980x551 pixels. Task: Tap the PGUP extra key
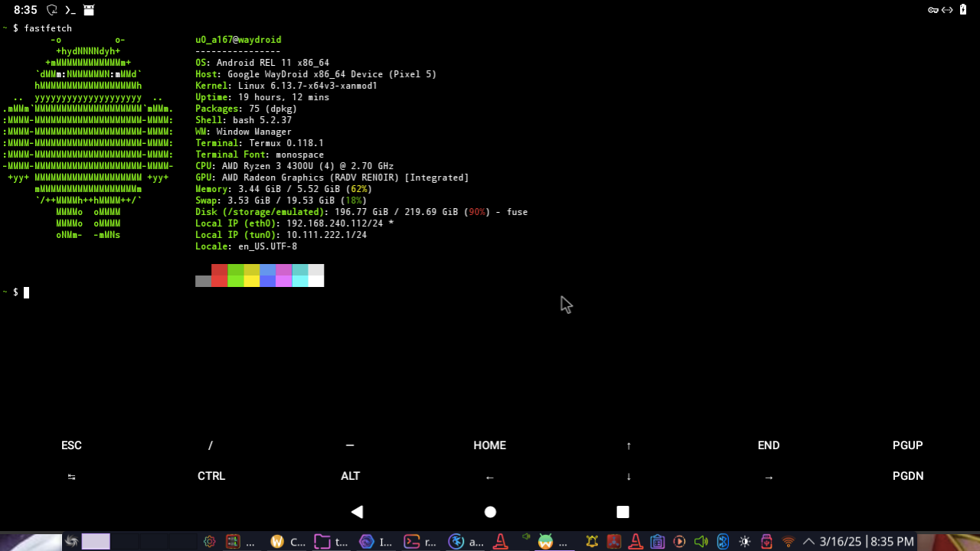click(x=907, y=445)
